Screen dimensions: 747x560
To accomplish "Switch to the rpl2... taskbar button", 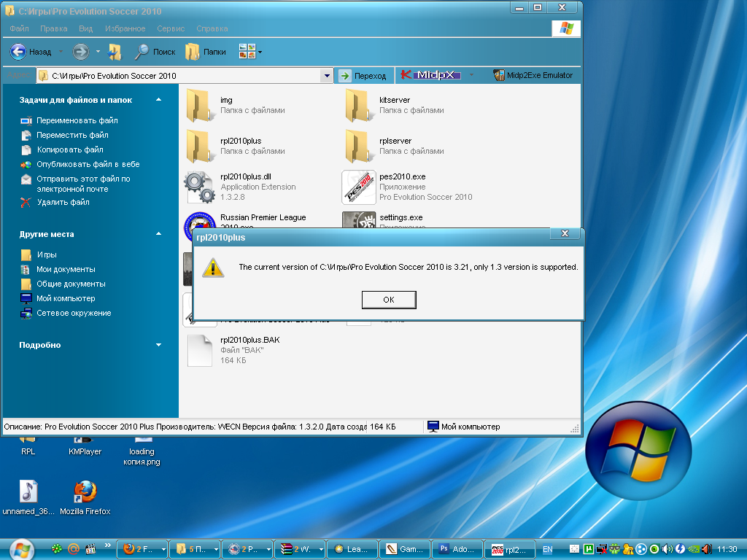I will [x=510, y=549].
